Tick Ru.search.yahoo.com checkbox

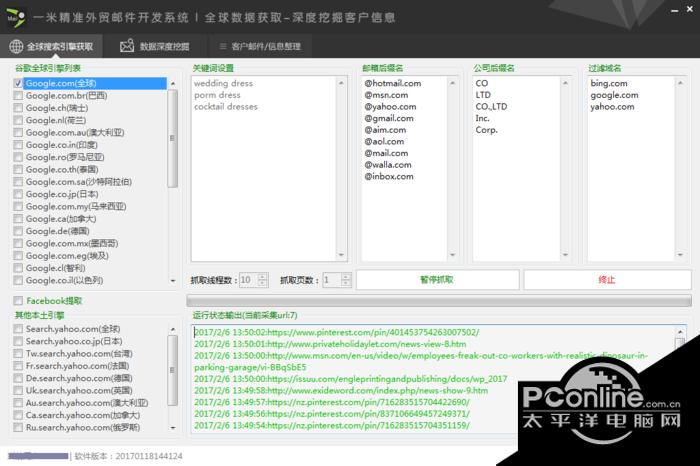18,428
